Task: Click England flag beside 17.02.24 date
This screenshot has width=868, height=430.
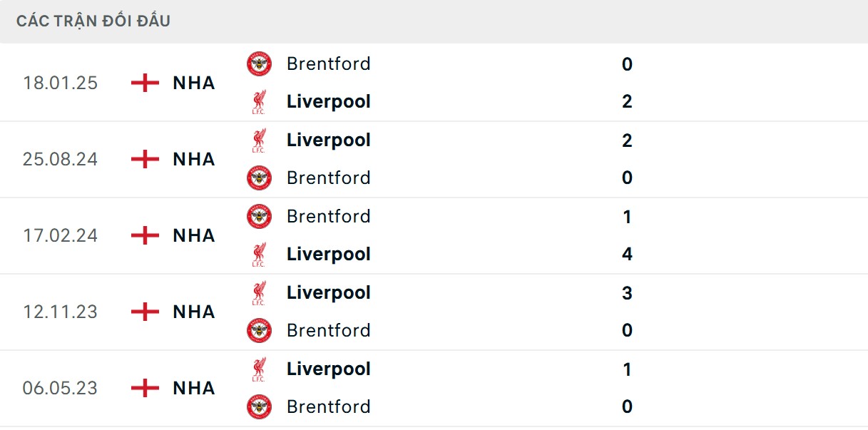Action: click(x=145, y=235)
